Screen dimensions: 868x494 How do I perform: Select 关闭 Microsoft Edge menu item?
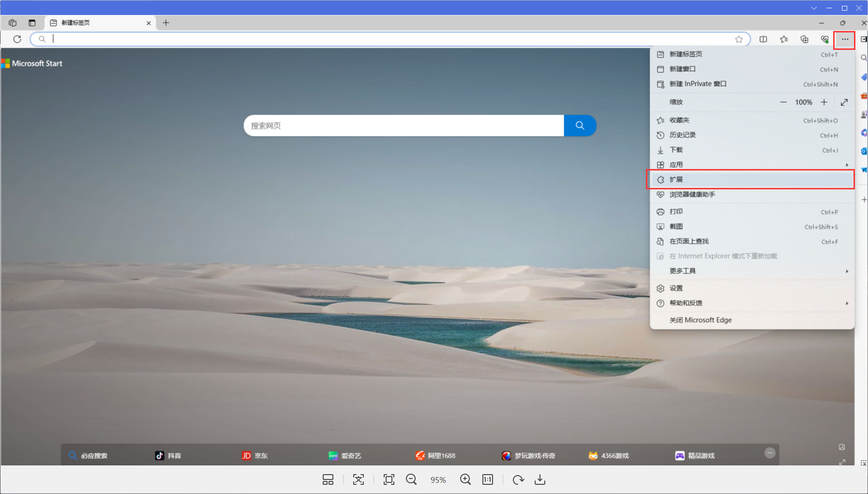[x=752, y=320]
